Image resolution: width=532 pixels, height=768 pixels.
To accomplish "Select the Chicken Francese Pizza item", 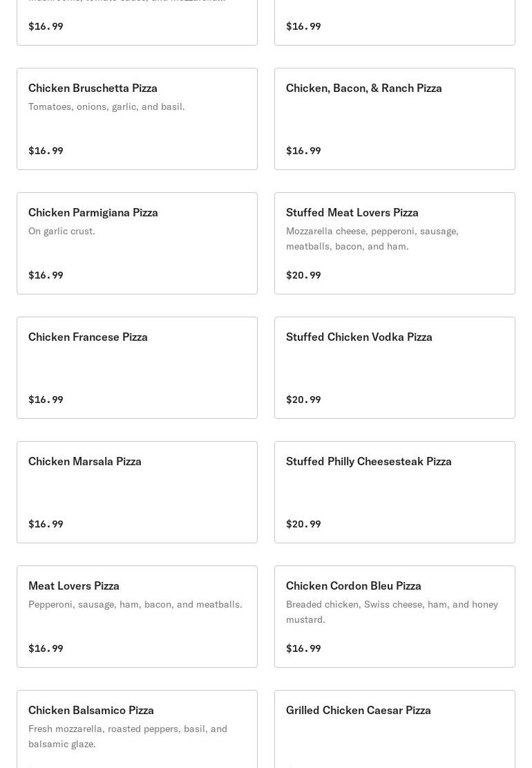I will pyautogui.click(x=88, y=337).
